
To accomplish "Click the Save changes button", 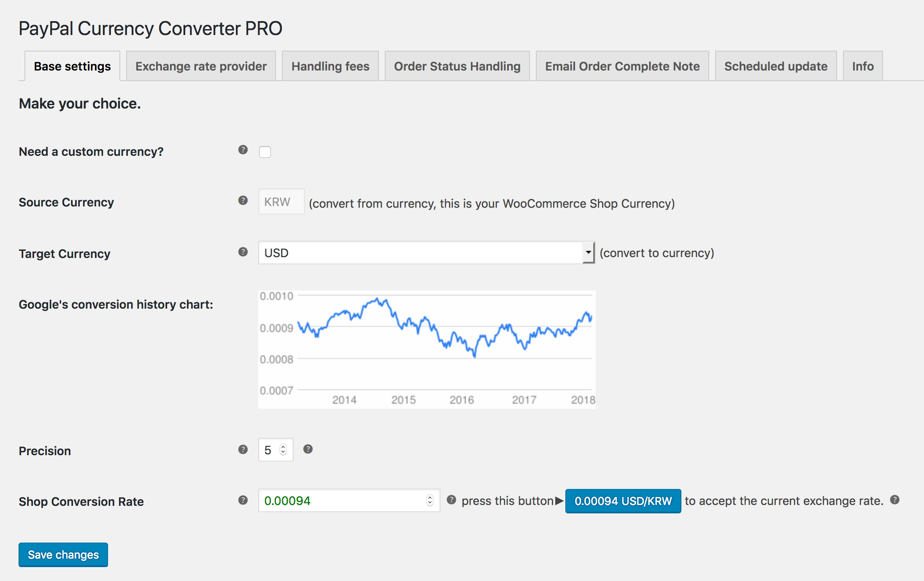I will click(63, 554).
